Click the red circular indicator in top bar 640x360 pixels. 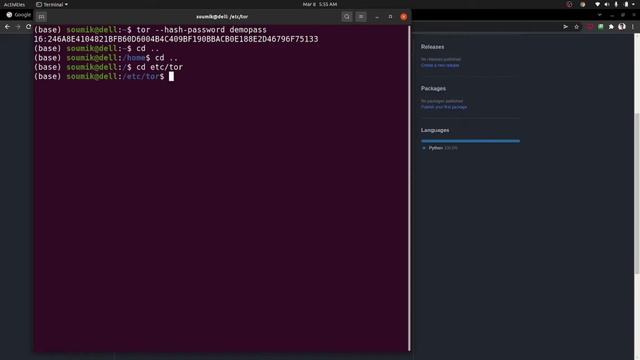pos(569,4)
